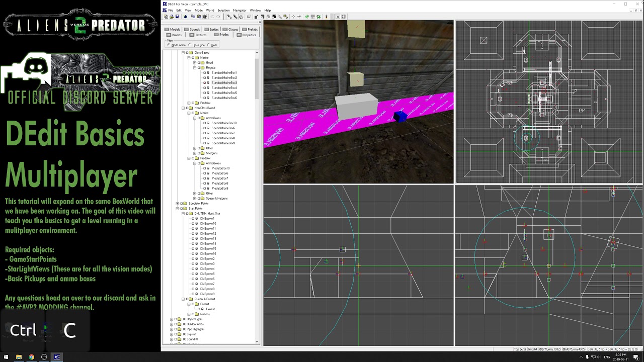
Task: Click the Redo arrow toolbar icon
Action: [x=218, y=17]
